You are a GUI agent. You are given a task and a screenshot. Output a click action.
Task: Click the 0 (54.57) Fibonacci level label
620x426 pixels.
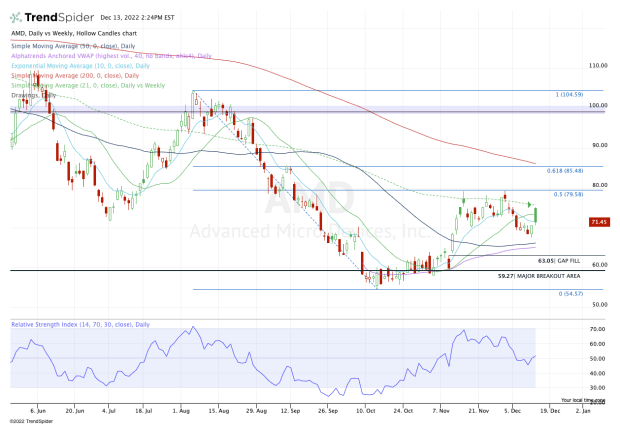(x=569, y=295)
